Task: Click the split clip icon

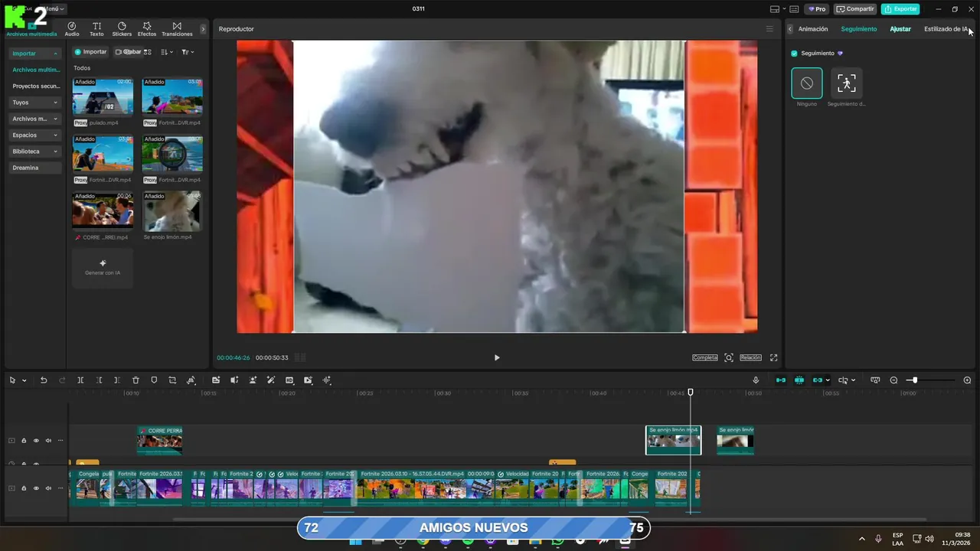Action: click(80, 380)
